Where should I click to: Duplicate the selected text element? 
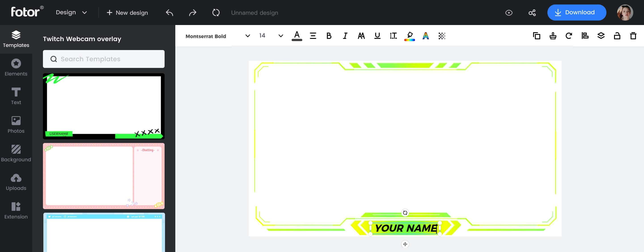click(536, 36)
